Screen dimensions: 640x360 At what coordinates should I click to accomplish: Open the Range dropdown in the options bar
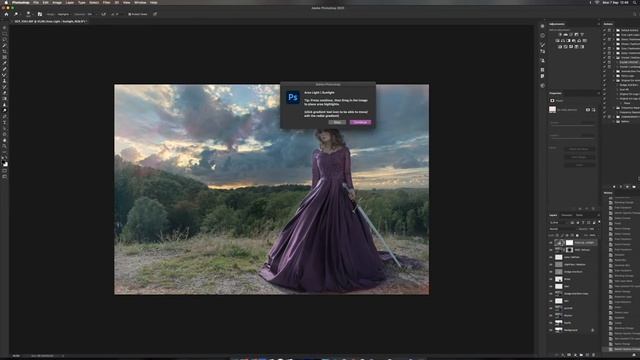pyautogui.click(x=64, y=14)
